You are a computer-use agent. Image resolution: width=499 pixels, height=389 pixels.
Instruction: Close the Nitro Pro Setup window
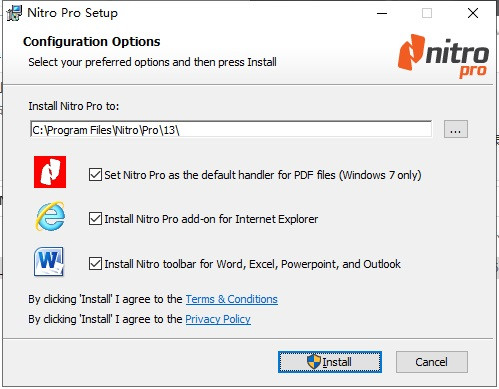point(473,13)
